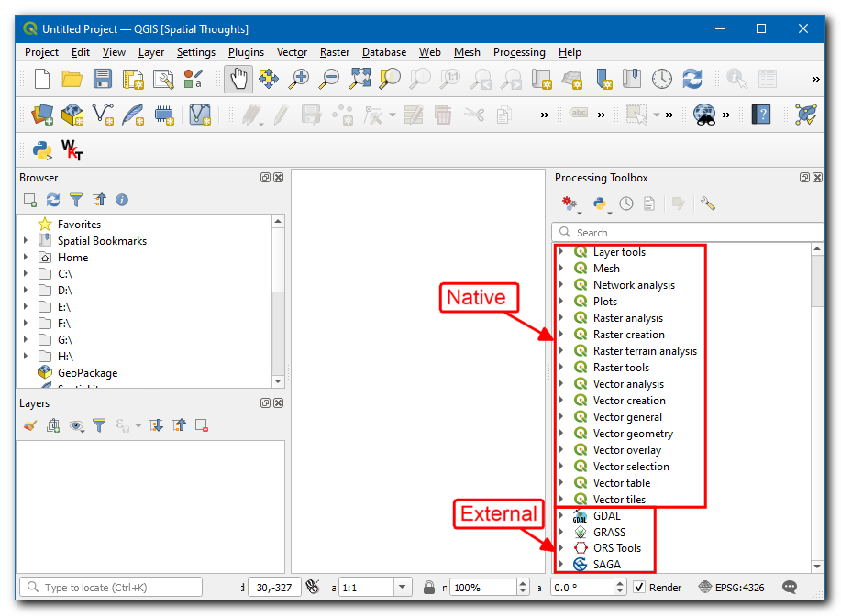Click the Save Project floppy icon
Screen dimensions: 841x616
103,80
